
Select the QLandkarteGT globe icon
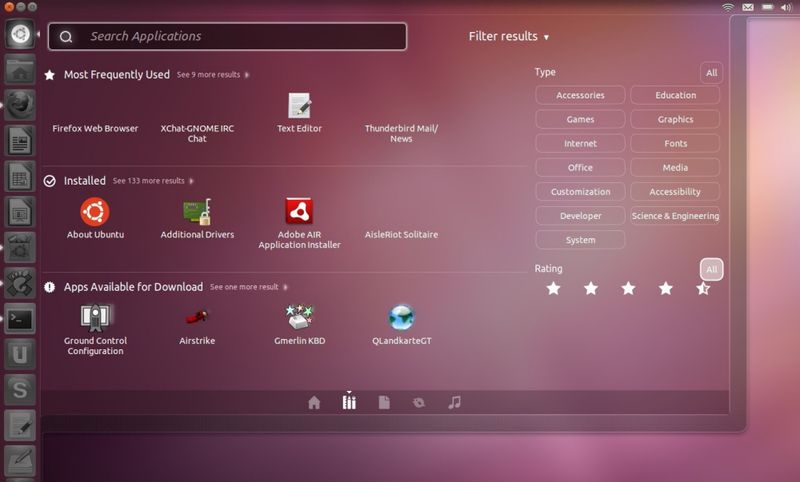402,317
